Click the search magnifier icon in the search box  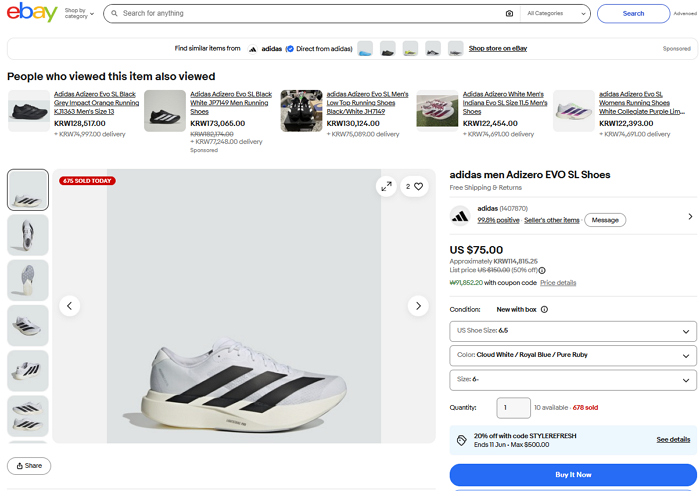[x=114, y=13]
